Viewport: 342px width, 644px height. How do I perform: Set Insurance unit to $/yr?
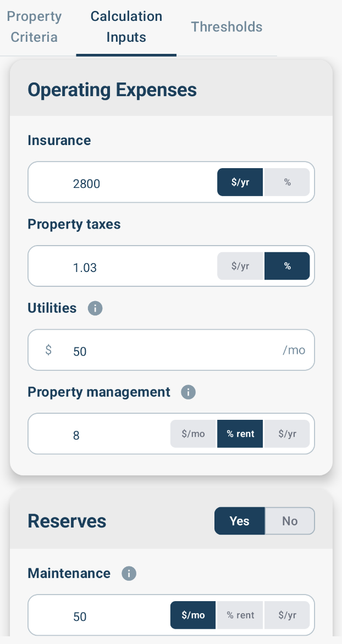pos(240,182)
